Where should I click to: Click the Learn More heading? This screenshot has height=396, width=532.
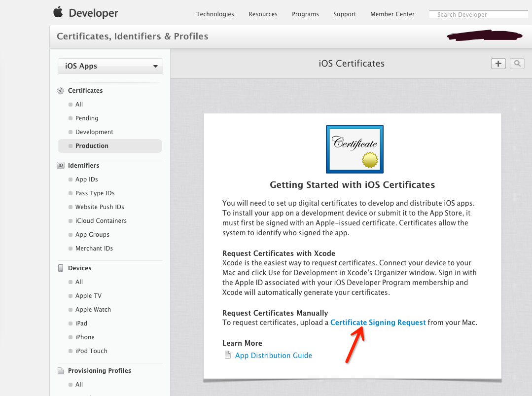click(242, 343)
